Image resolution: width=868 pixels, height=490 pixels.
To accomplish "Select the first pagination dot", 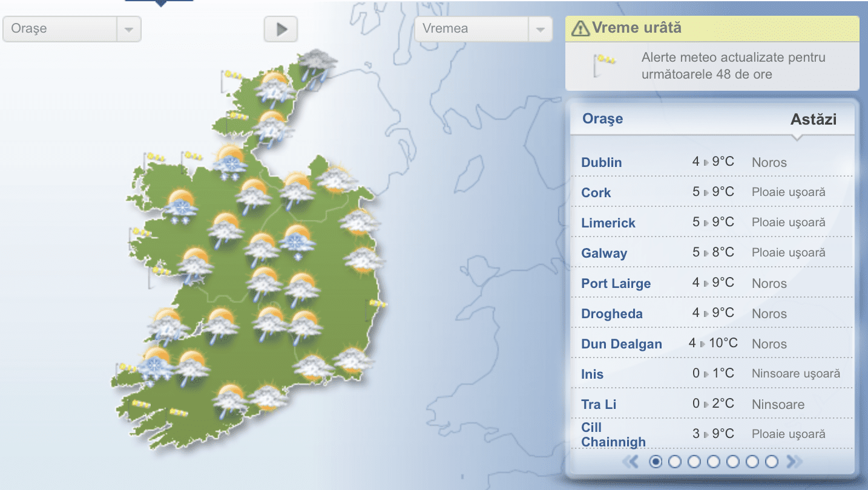I will point(655,462).
